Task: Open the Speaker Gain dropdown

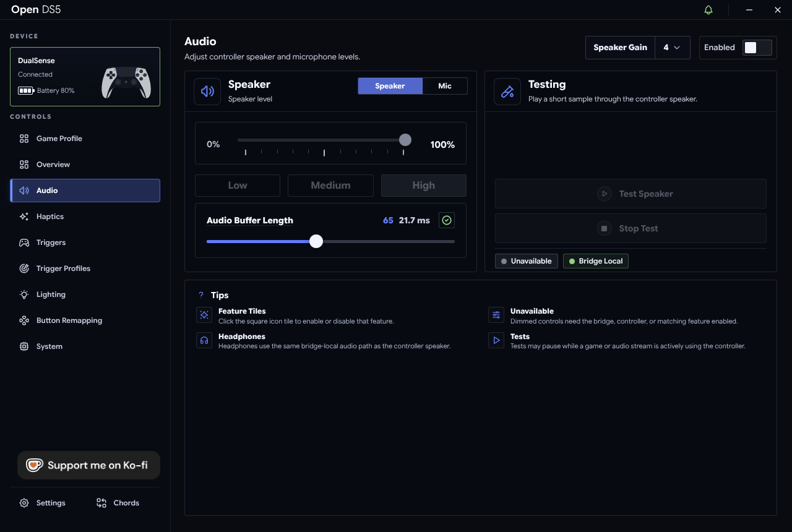Action: [x=672, y=48]
